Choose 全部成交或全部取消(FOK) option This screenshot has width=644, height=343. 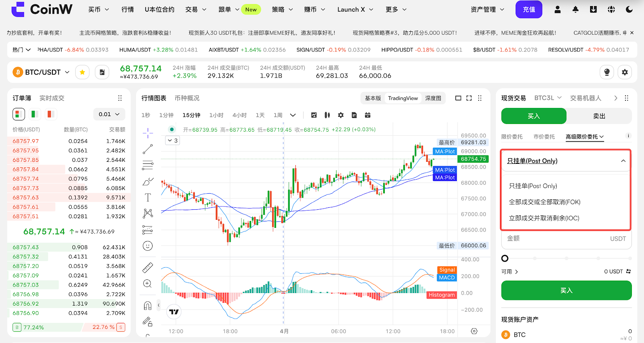tap(545, 202)
